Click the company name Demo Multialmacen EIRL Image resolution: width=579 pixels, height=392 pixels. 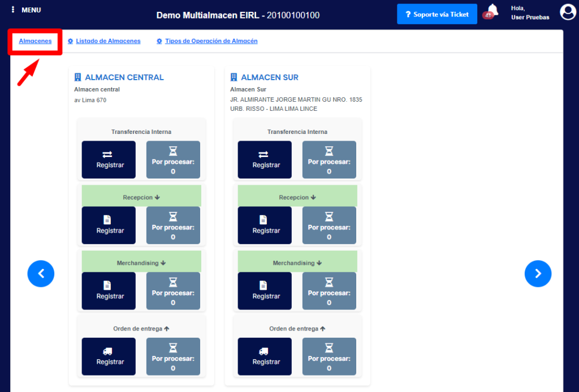click(208, 15)
